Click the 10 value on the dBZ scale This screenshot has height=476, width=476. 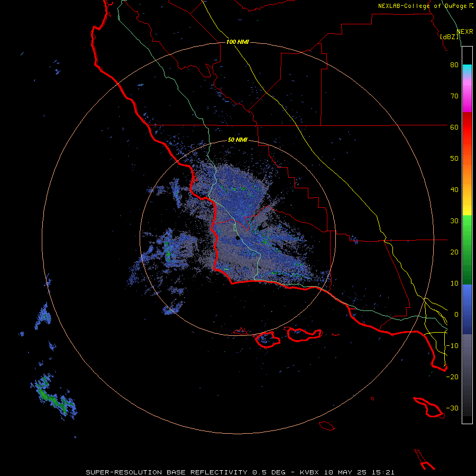point(454,283)
